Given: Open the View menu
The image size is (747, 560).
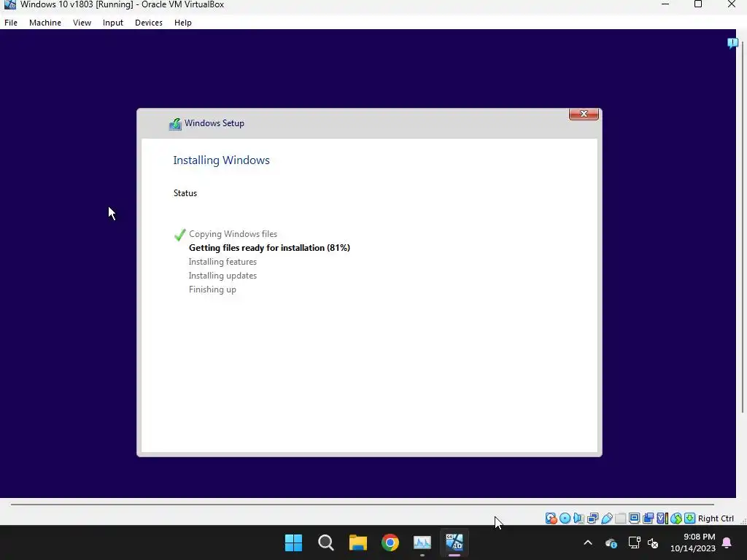Looking at the screenshot, I should [x=82, y=23].
